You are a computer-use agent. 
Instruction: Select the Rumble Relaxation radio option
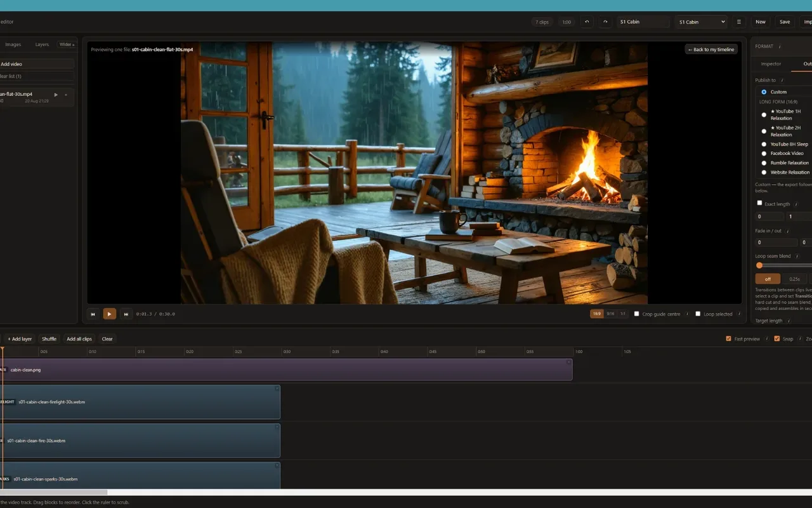[x=764, y=163]
